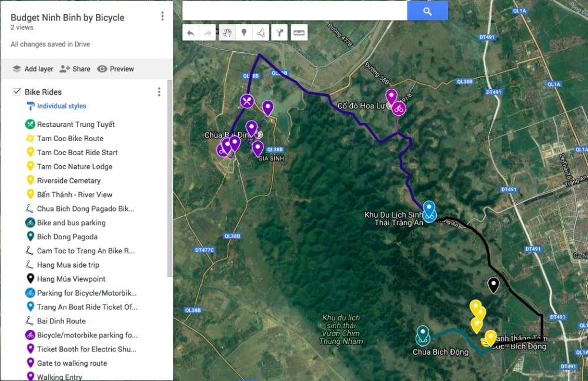Select the add marker tool

point(244,32)
